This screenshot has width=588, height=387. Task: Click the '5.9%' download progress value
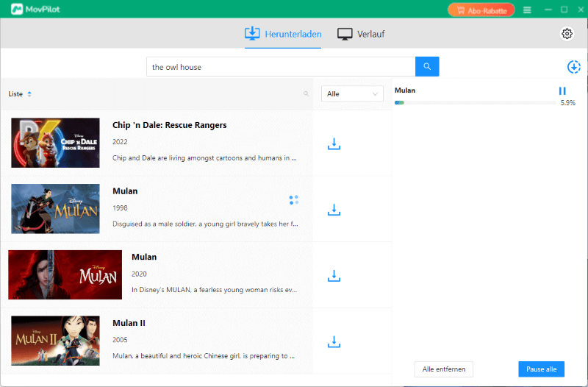pos(567,103)
